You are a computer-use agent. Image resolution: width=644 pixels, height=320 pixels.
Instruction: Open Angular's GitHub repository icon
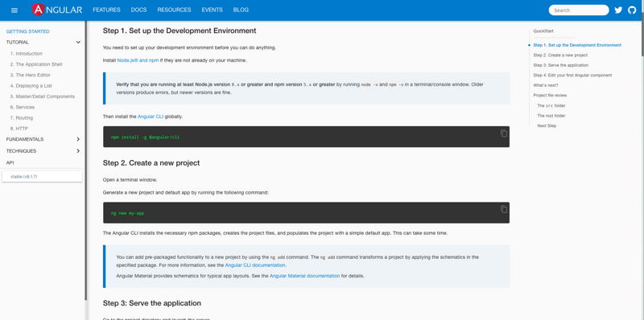[632, 10]
